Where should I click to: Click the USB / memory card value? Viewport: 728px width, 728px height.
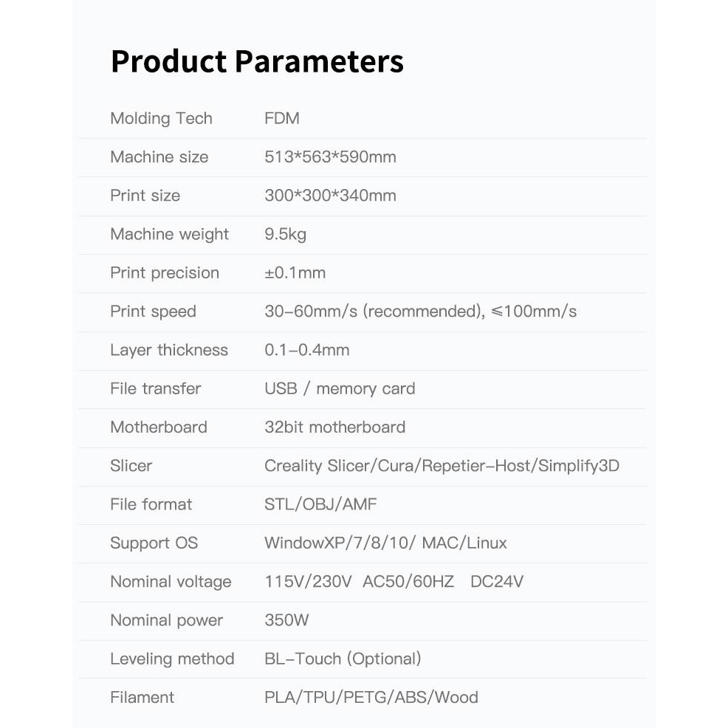pos(340,388)
